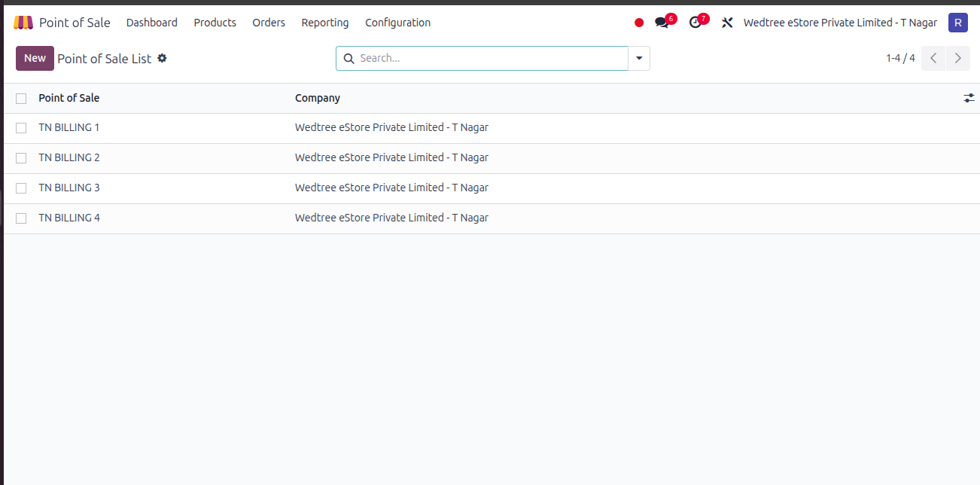Check the TN BILLING 4 row checkbox
Screen dimensions: 980x485
(x=21, y=218)
